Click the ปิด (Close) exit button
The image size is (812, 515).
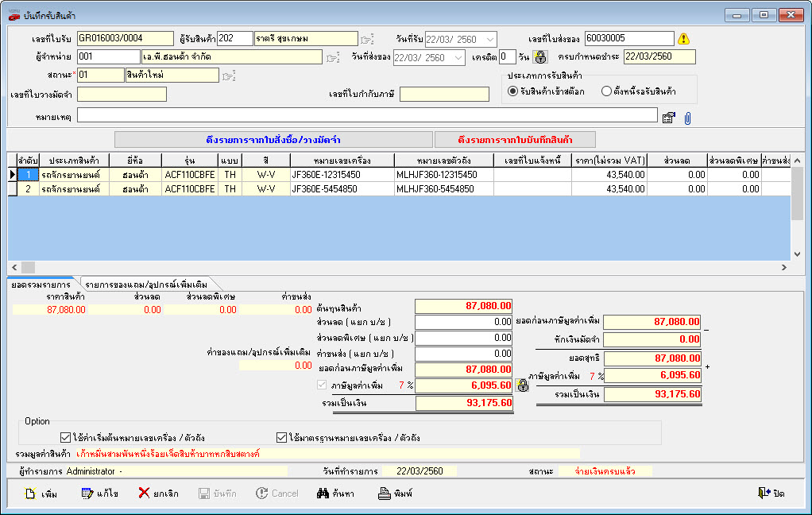[771, 494]
